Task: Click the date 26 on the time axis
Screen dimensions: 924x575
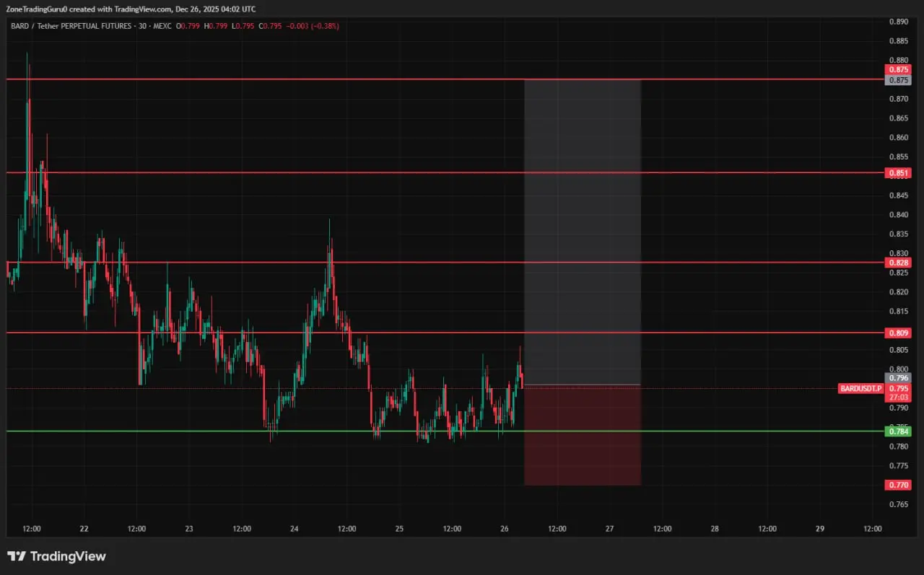Action: point(505,529)
